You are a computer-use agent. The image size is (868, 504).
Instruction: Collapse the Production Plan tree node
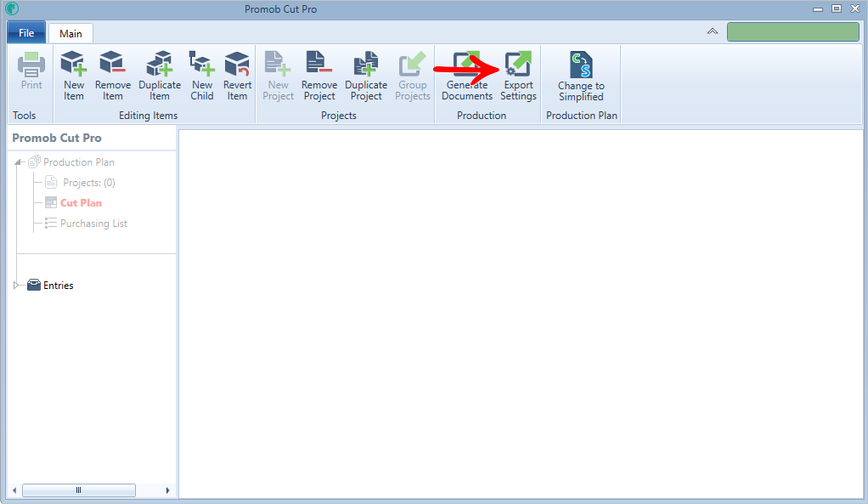(x=19, y=162)
